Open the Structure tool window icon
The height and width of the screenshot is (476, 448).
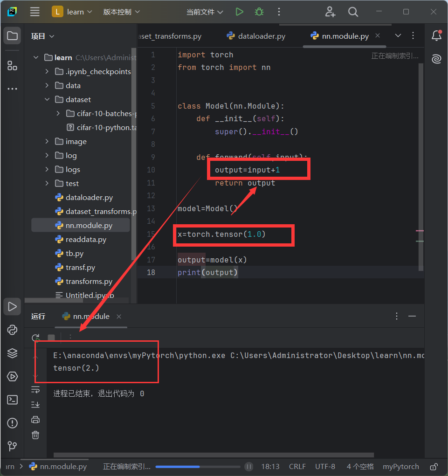[x=12, y=65]
